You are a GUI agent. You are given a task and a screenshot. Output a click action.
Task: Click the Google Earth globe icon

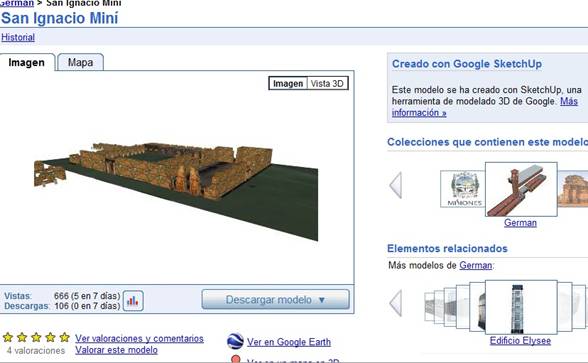pos(235,341)
